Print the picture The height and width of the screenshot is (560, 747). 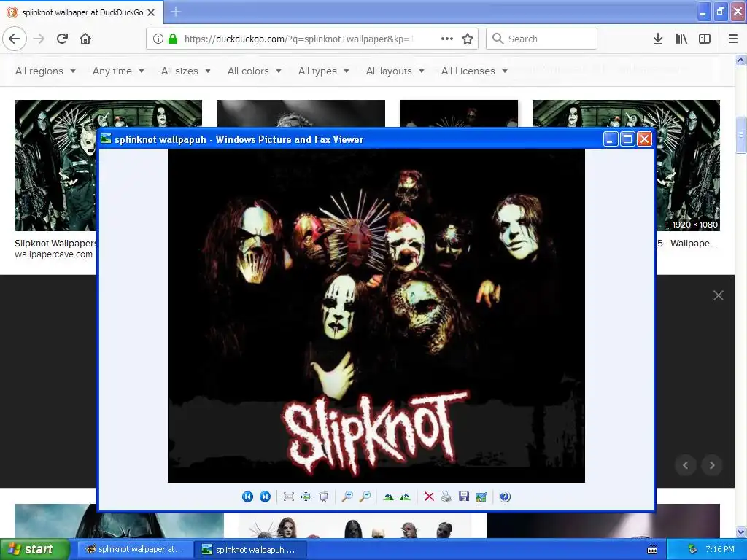[446, 497]
